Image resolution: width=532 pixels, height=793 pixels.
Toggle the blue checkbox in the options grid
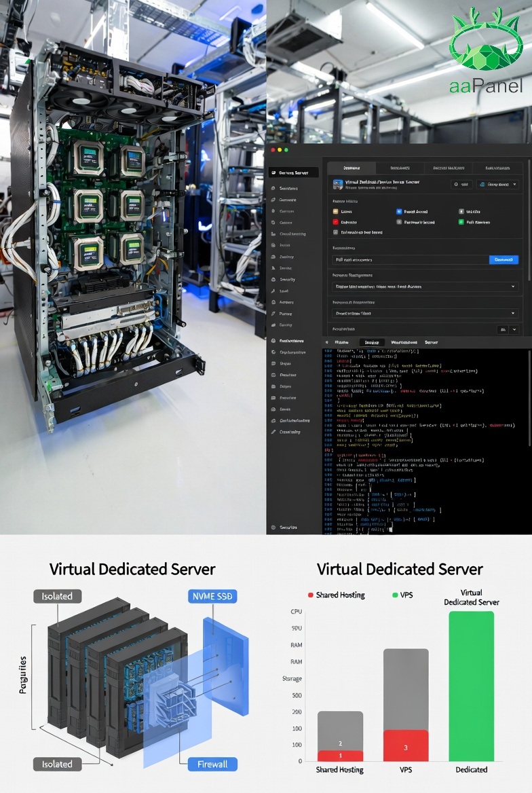click(399, 211)
